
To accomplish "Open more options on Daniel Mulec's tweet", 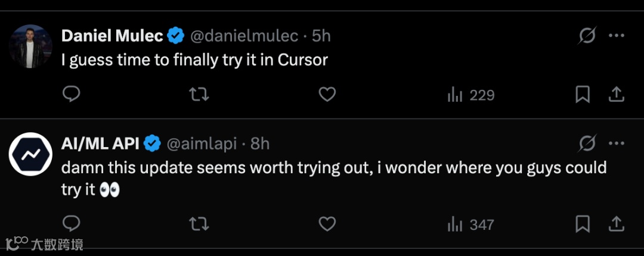I will 616,36.
